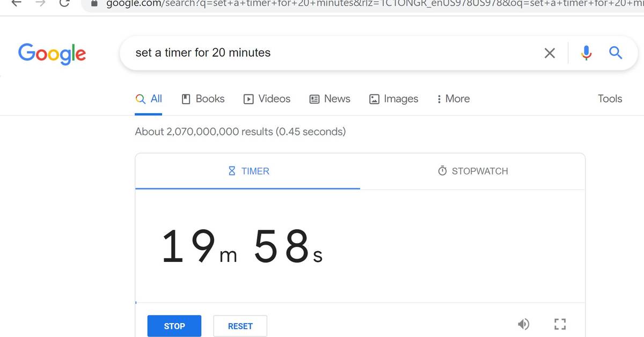The image size is (644, 337).
Task: Open the search Tools options
Action: click(x=610, y=99)
